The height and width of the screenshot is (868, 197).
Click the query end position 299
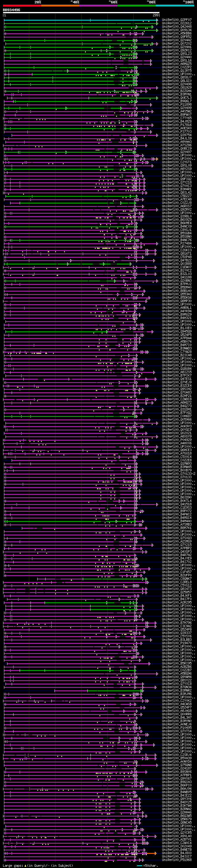pyautogui.click(x=155, y=15)
